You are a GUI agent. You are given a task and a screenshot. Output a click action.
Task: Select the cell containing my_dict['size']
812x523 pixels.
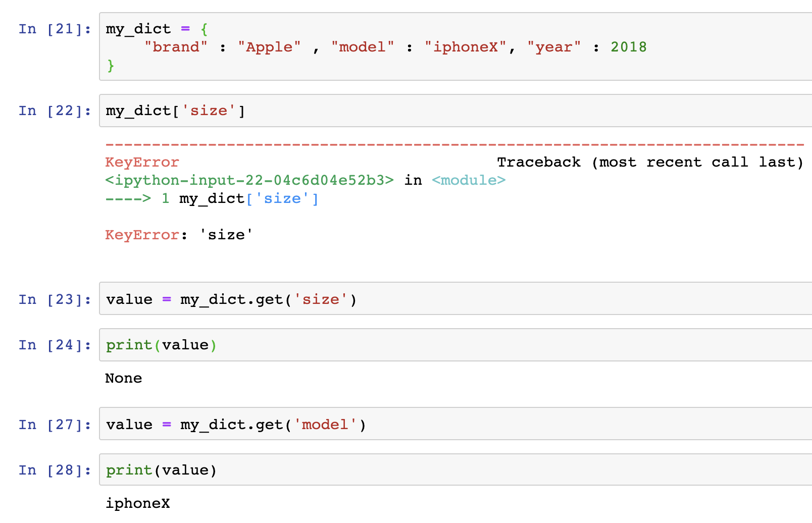pos(174,110)
